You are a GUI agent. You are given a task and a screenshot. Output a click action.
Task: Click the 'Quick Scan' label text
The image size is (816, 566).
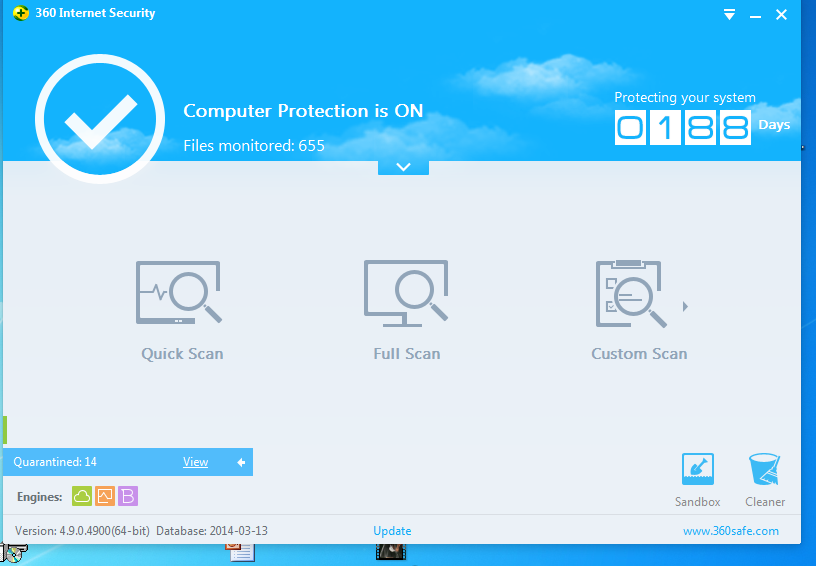(182, 354)
